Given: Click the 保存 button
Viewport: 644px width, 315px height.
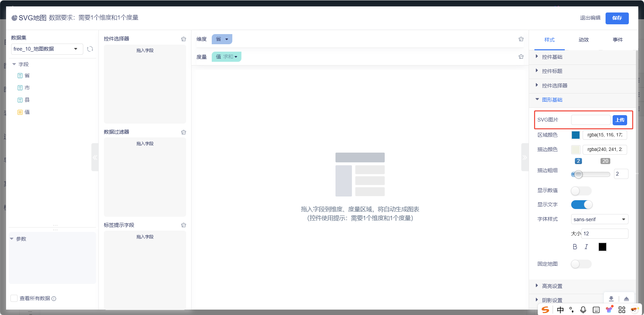Looking at the screenshot, I should 617,18.
